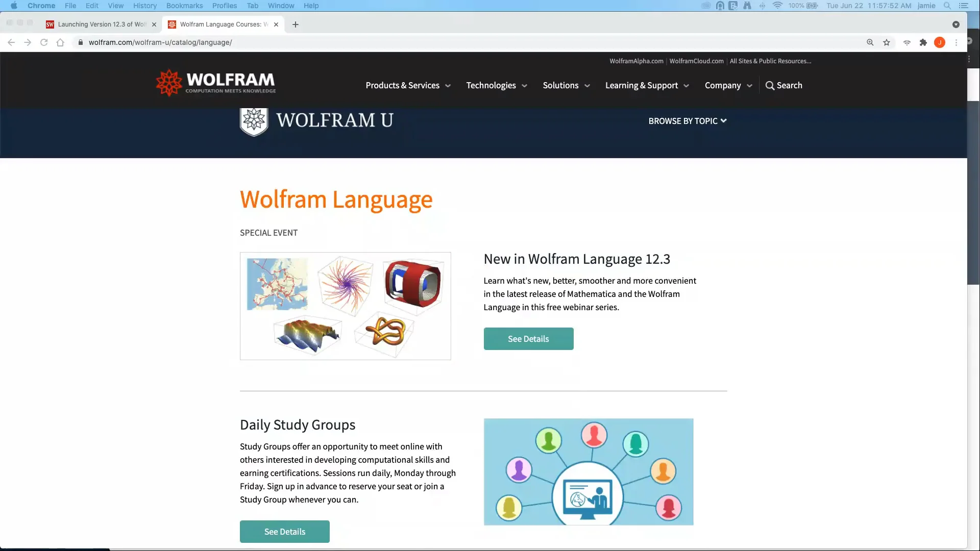Go to home page icon
Viewport: 980px width, 551px height.
click(x=60, y=42)
